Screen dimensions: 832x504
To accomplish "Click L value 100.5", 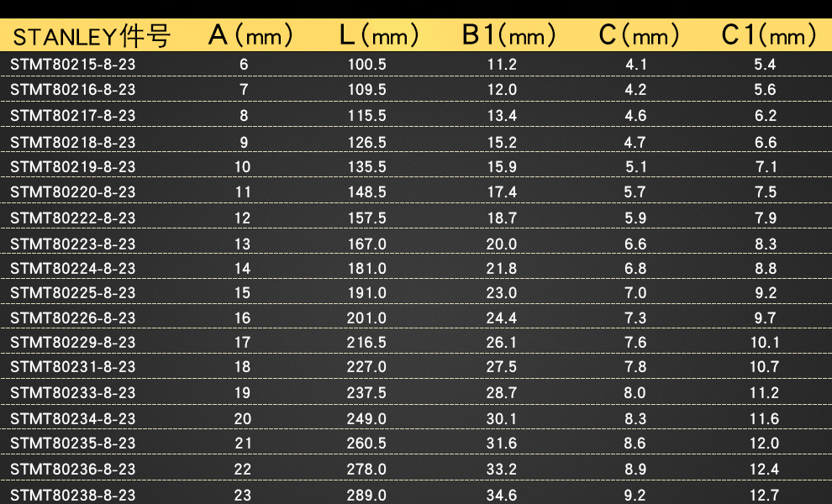I will 366,64.
